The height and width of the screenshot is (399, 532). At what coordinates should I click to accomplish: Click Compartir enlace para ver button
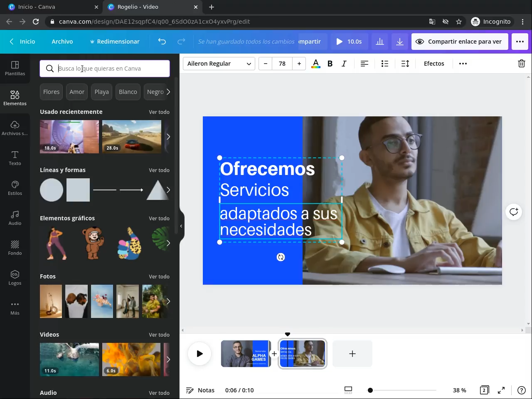pyautogui.click(x=460, y=42)
